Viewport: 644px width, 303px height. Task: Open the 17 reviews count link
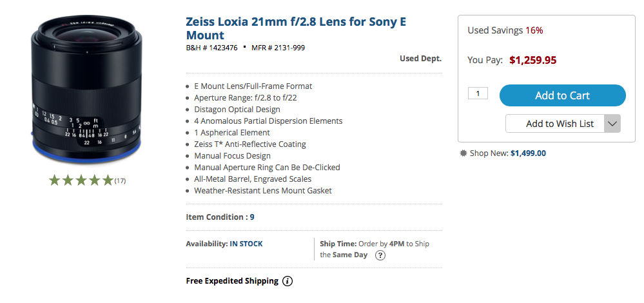pos(120,181)
